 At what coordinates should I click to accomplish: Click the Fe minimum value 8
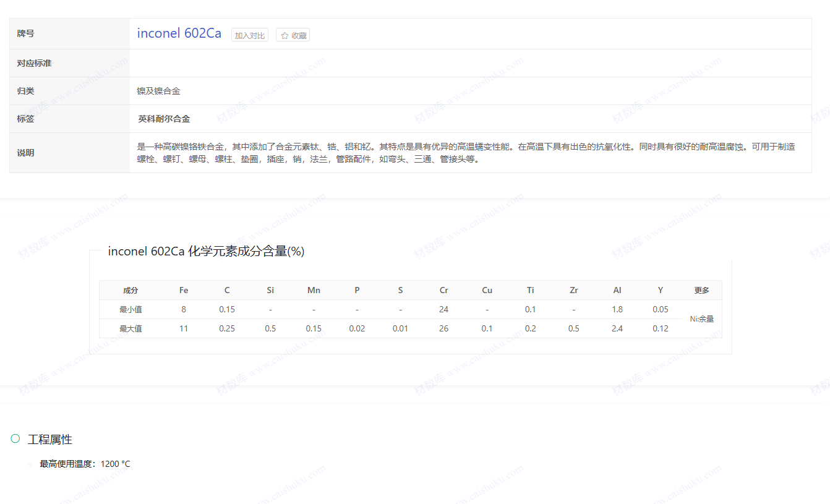tap(184, 309)
